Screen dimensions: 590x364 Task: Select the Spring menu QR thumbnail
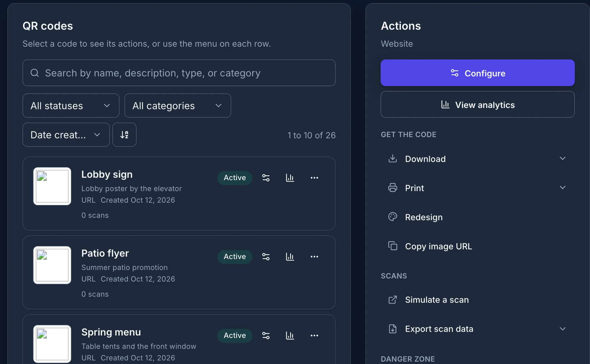click(52, 344)
